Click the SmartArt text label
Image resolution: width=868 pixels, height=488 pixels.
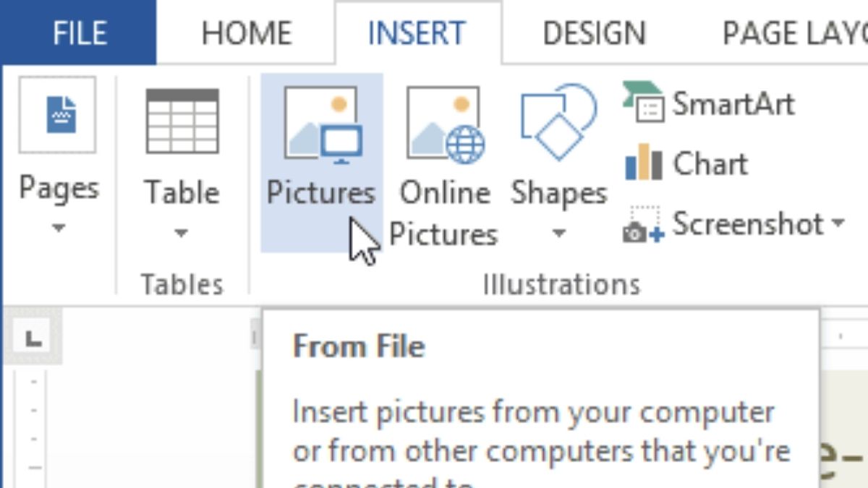(x=733, y=103)
